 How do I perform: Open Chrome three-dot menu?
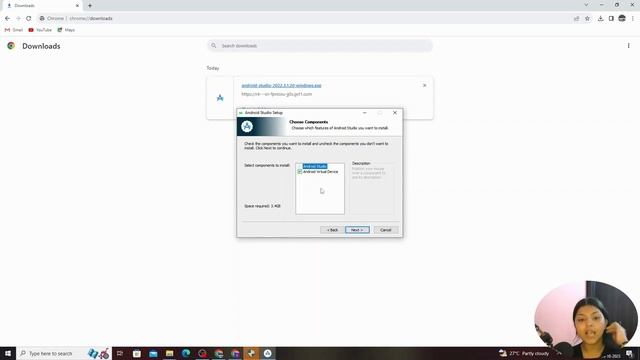click(x=633, y=18)
